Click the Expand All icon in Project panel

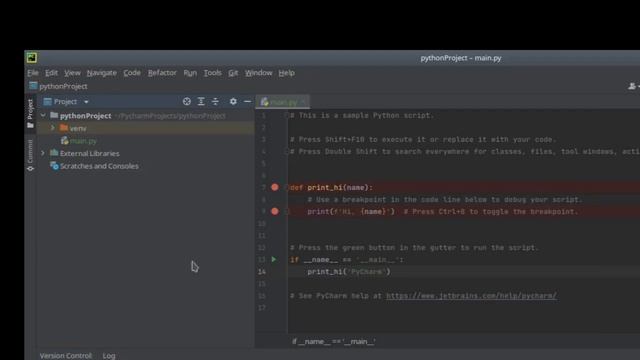[201, 102]
